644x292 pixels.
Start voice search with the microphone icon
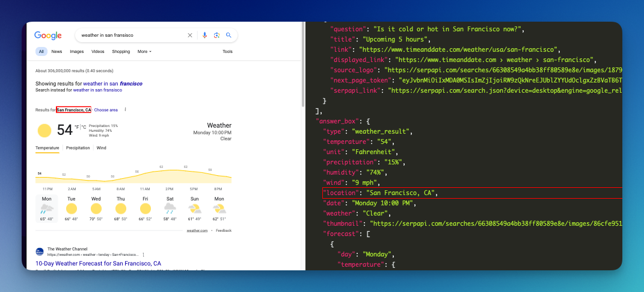point(204,36)
